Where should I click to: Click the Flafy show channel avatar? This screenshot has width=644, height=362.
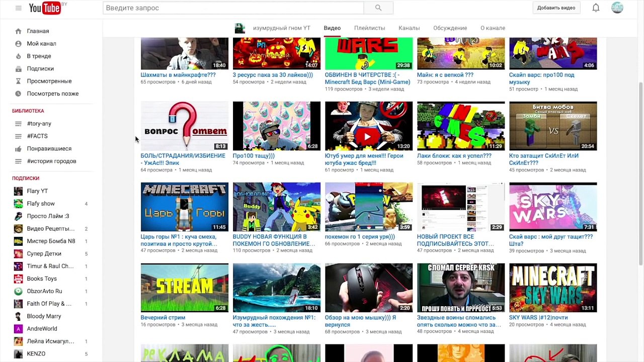pyautogui.click(x=18, y=204)
